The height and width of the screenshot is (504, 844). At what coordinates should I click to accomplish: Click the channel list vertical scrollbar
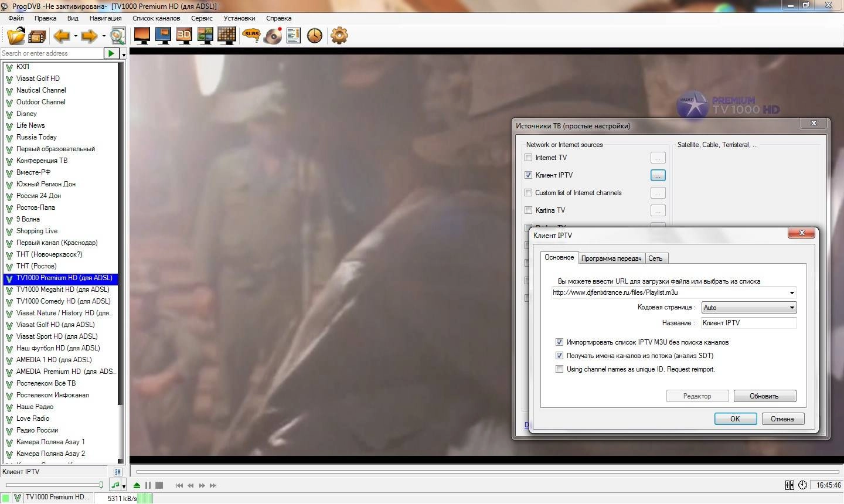tap(121, 262)
